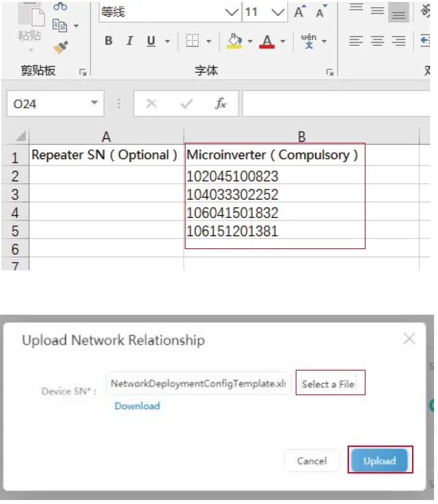Viewport: 438px width, 504px height.
Task: Open the paste options dropdown under 粘贴
Action: click(x=31, y=50)
